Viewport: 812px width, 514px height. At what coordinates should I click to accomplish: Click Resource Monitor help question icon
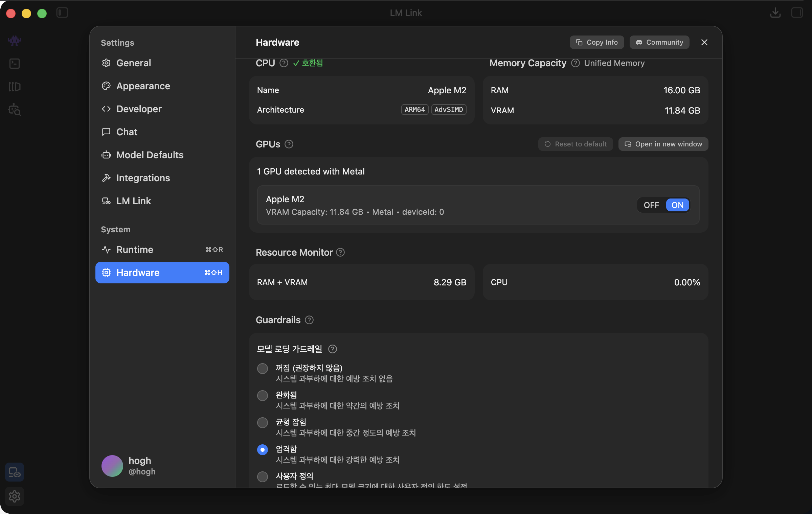point(340,252)
